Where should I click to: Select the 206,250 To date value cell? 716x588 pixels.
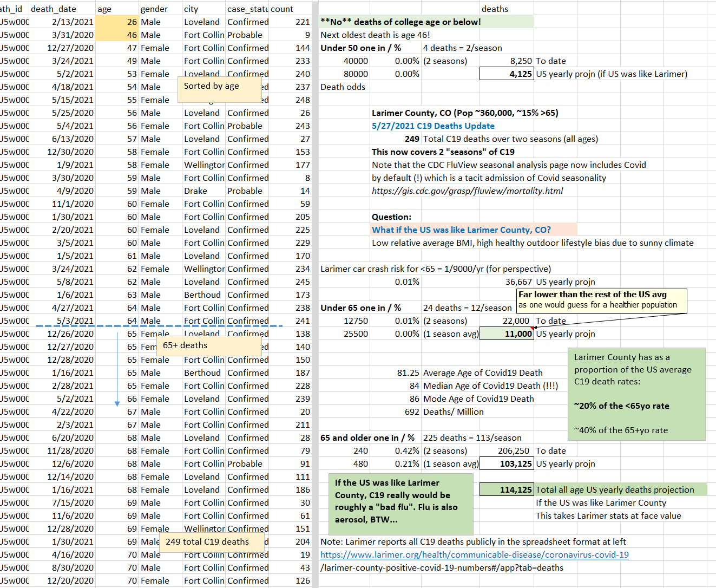pyautogui.click(x=507, y=450)
